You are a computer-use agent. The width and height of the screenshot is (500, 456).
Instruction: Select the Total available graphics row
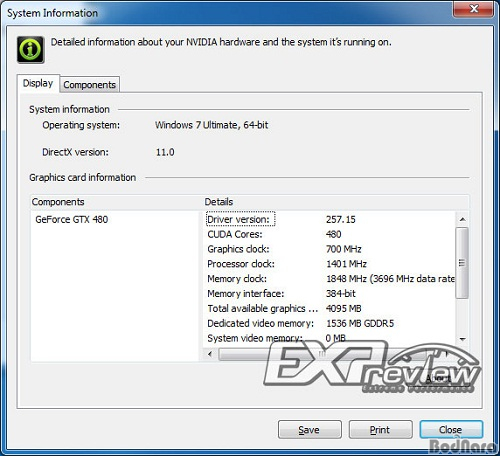330,308
